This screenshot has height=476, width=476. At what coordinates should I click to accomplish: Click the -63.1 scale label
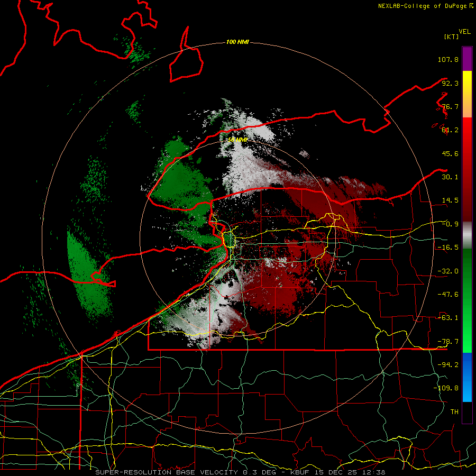(448, 318)
